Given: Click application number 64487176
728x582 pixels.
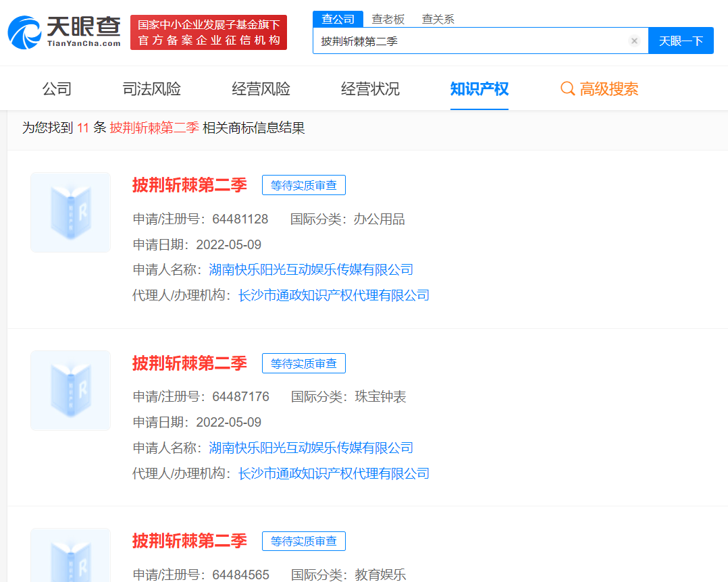Looking at the screenshot, I should pyautogui.click(x=240, y=397).
